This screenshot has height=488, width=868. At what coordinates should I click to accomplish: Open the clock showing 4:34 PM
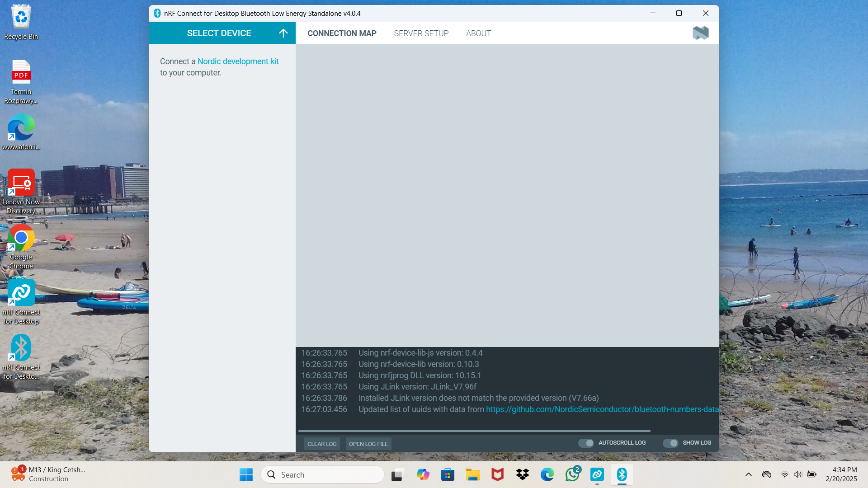[x=841, y=474]
